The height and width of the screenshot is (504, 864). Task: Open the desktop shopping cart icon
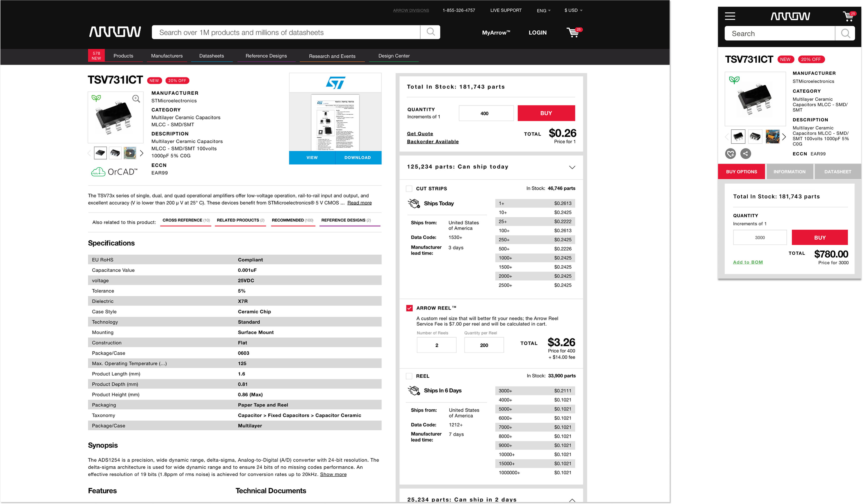(x=573, y=32)
